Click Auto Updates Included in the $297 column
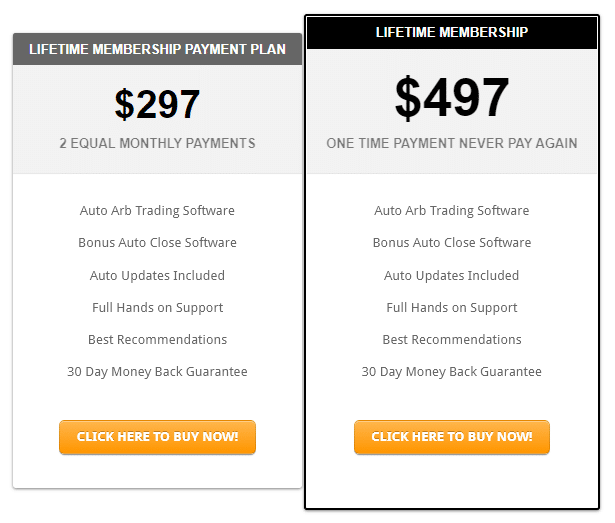 tap(157, 275)
